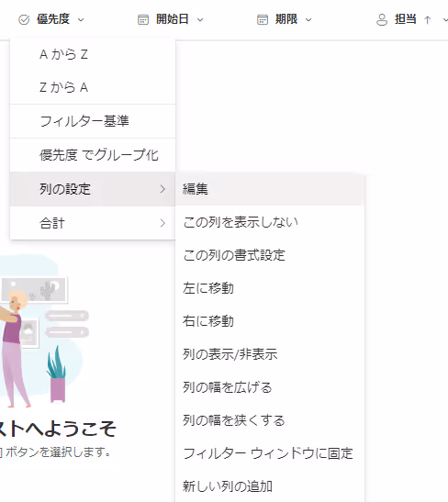Sort by Z から A
The width and height of the screenshot is (448, 502).
click(93, 87)
